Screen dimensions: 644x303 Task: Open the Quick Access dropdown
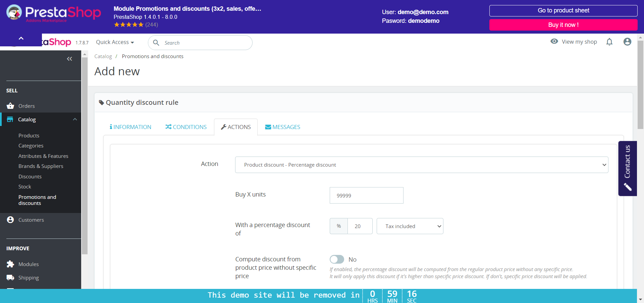(x=115, y=42)
